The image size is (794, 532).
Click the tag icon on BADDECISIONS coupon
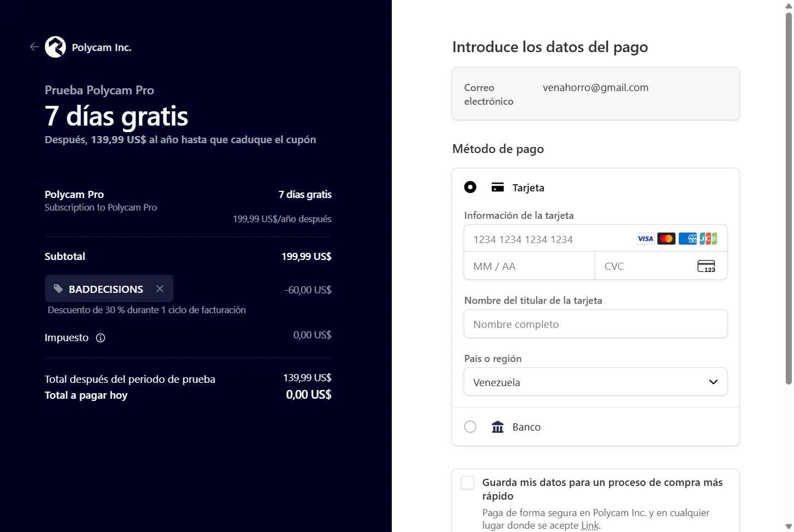[x=58, y=288]
